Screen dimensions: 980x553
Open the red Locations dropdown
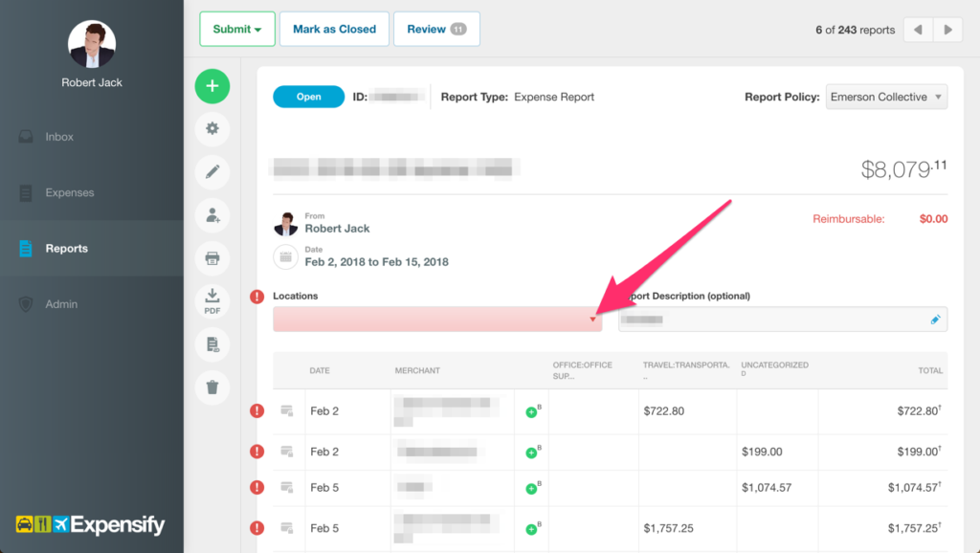pos(437,320)
